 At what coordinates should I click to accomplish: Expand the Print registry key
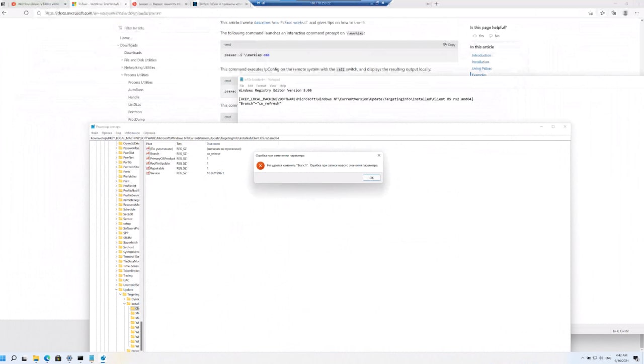pyautogui.click(x=117, y=181)
